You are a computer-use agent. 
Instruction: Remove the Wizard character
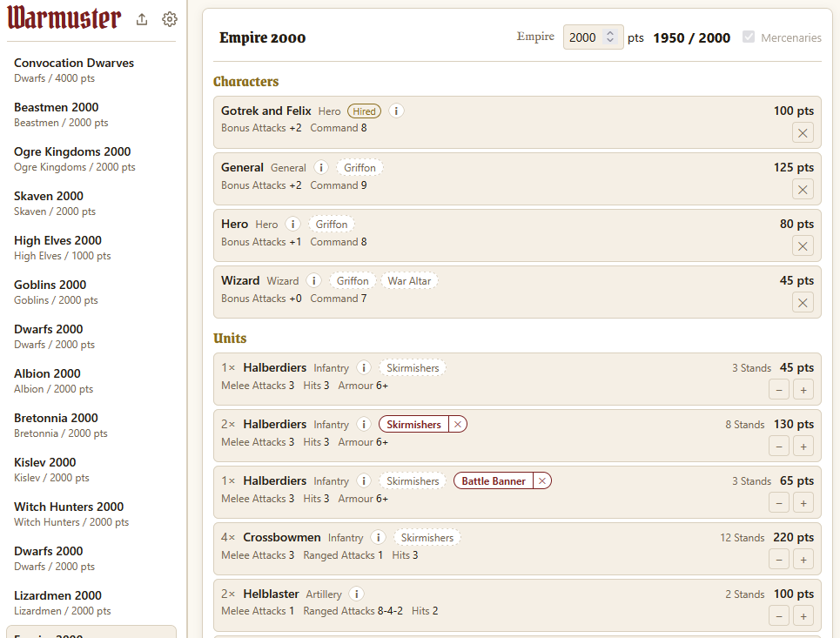(803, 302)
